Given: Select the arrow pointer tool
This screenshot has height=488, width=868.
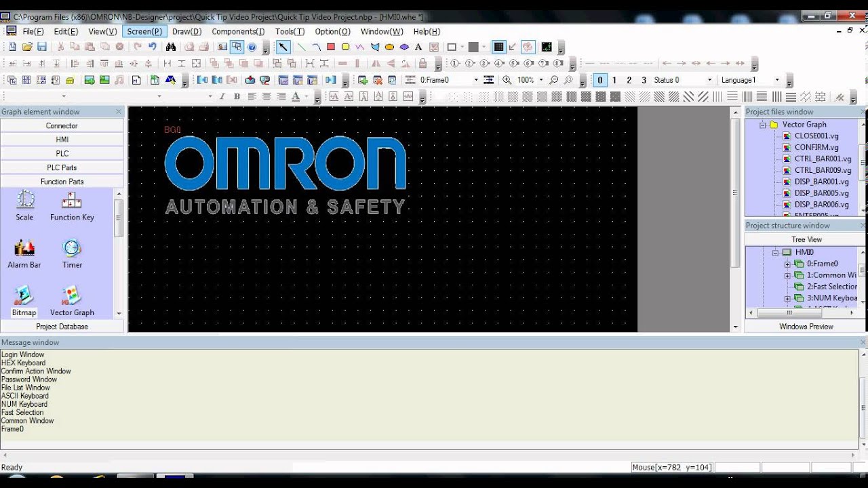Looking at the screenshot, I should [x=283, y=47].
